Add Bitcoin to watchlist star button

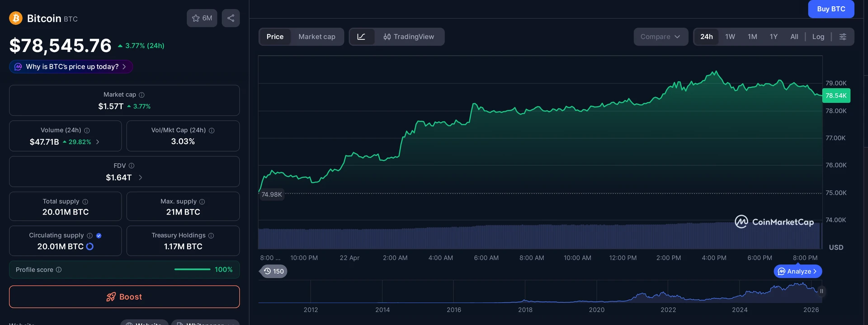pos(202,18)
